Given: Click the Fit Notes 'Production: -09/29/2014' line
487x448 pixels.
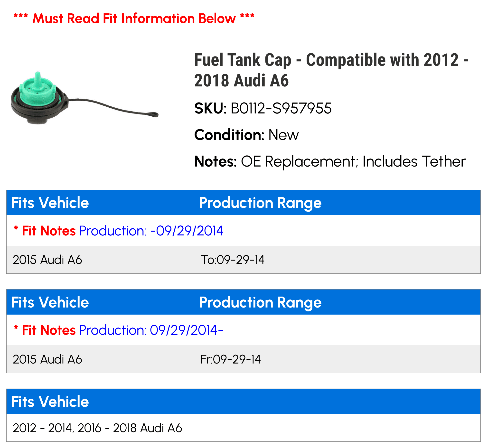Looking at the screenshot, I should pyautogui.click(x=118, y=231).
